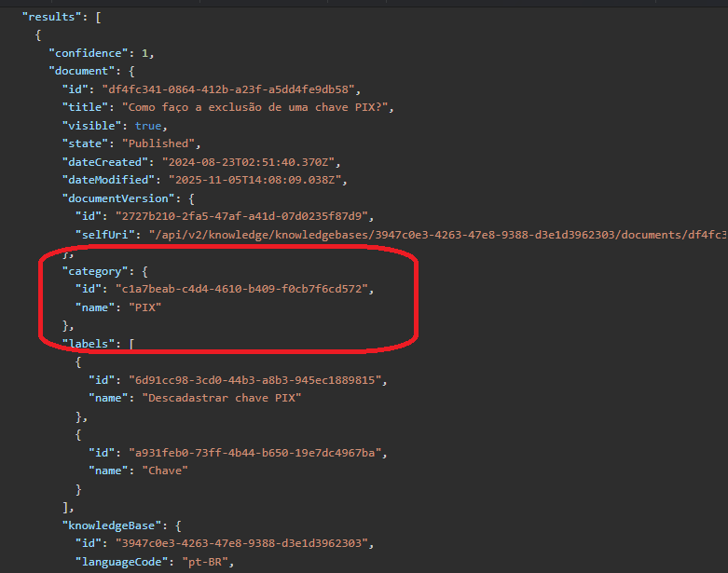Click the category name value "PIX"
Viewport: 728px width, 573px height.
click(x=144, y=307)
